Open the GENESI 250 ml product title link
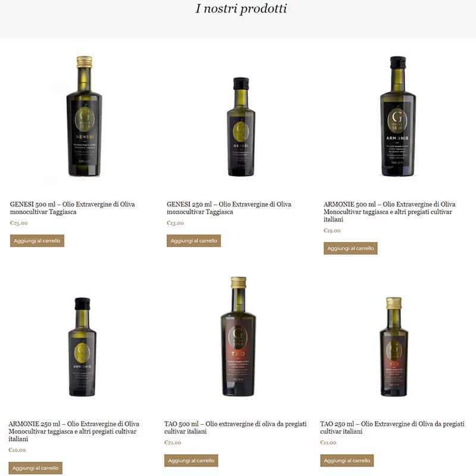This screenshot has width=476, height=476. coord(229,208)
